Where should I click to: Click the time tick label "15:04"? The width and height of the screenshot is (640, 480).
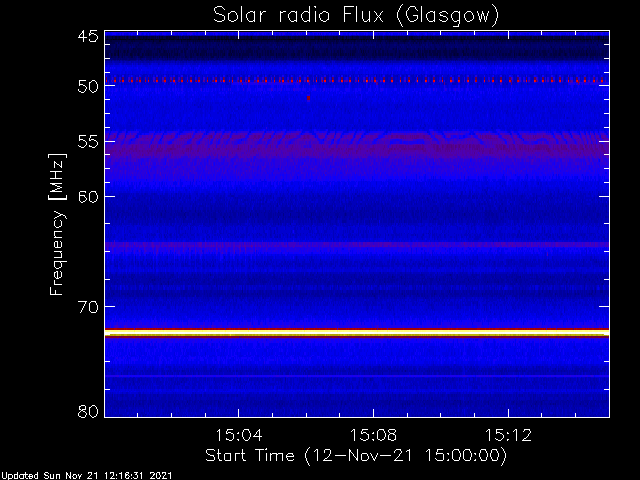[239, 435]
